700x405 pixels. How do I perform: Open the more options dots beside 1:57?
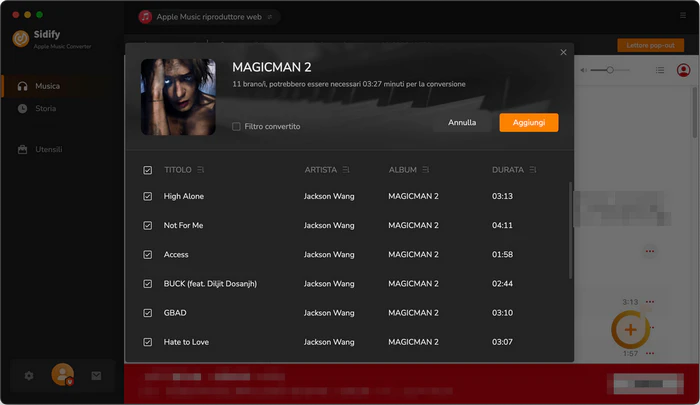coord(650,353)
